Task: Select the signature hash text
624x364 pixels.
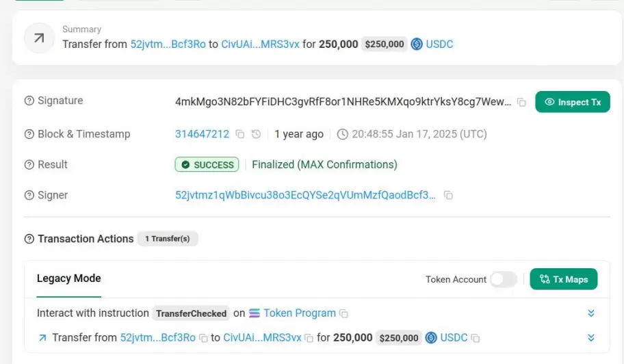Action: [x=343, y=102]
